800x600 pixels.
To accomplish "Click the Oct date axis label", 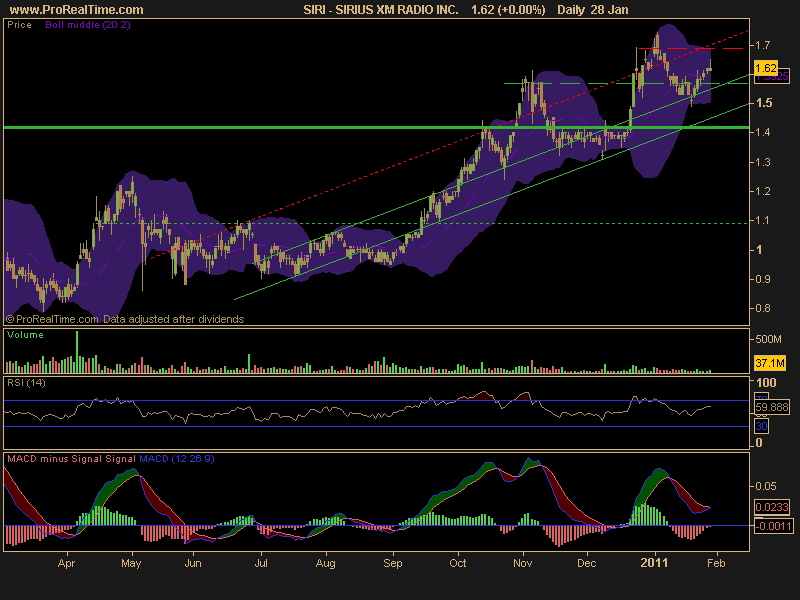I will click(x=458, y=563).
